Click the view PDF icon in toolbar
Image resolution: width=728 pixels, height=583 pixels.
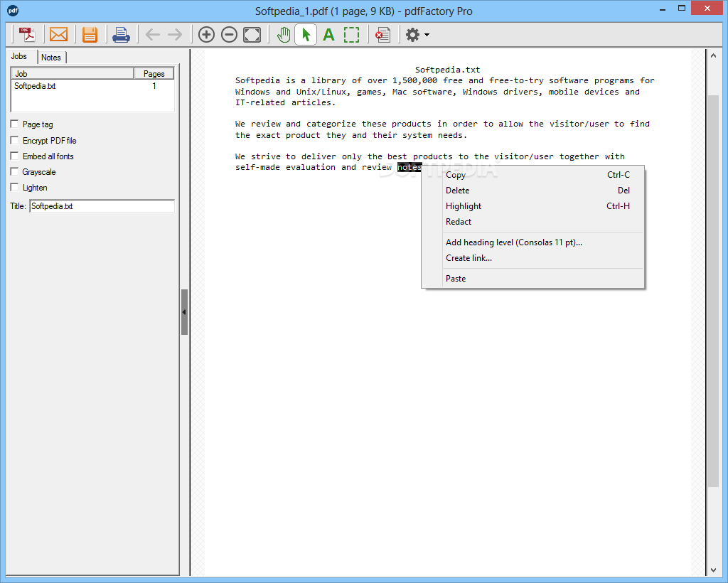point(27,34)
